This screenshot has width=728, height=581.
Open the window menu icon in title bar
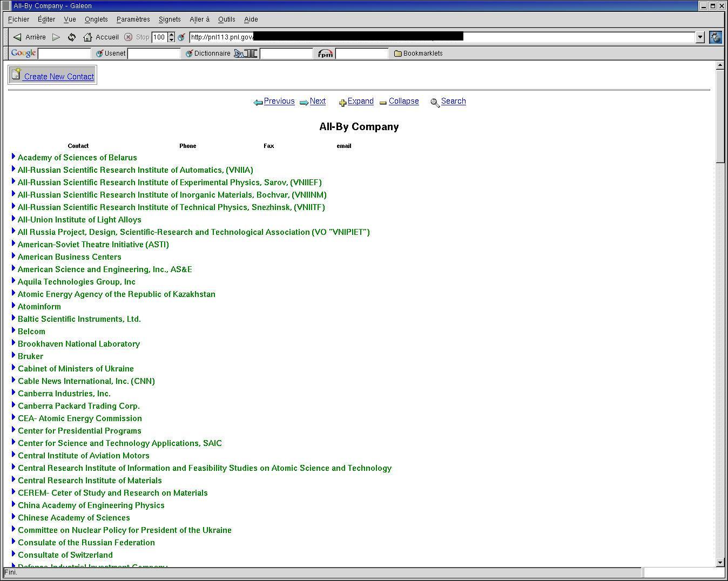(6, 5)
